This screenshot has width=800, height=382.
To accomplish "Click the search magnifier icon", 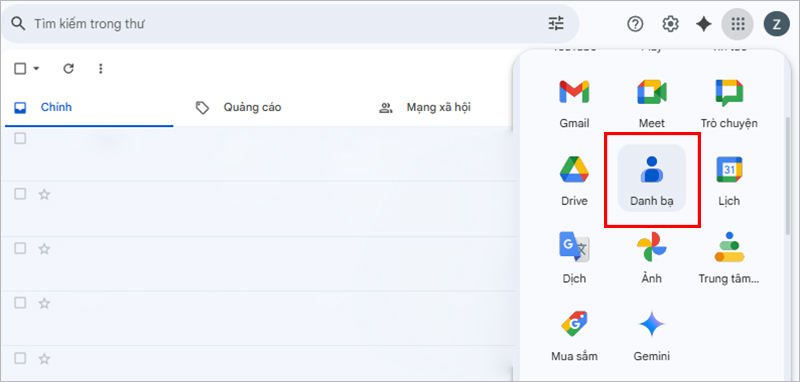I will 18,23.
